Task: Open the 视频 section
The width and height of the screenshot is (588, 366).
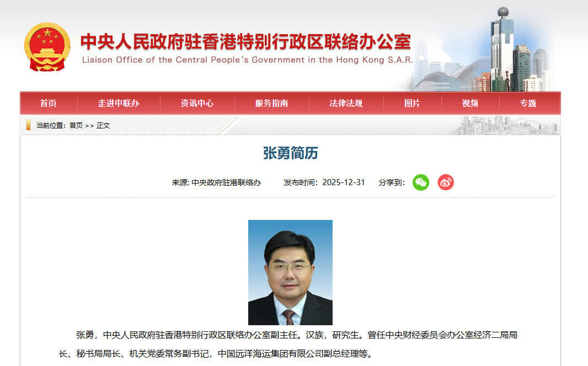Action: click(471, 104)
